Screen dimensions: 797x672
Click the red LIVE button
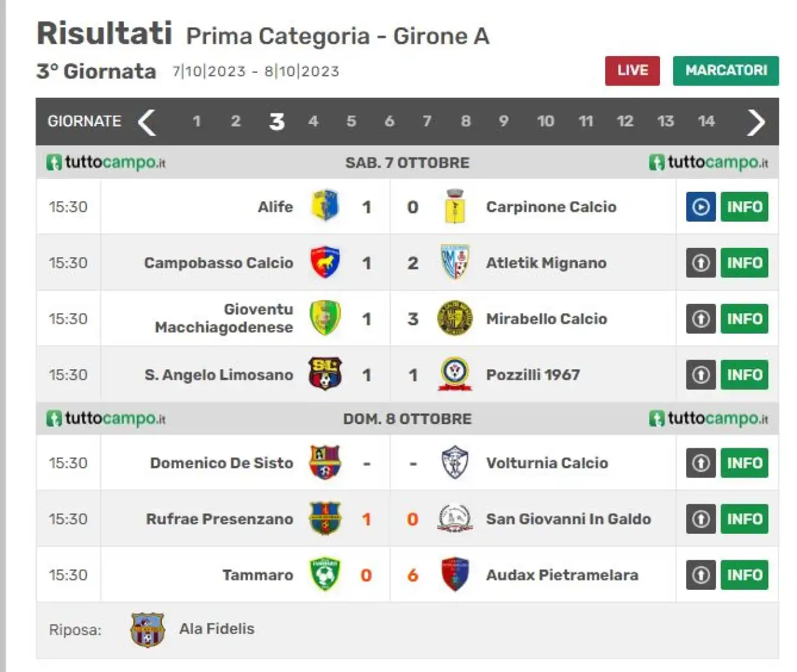coord(632,70)
